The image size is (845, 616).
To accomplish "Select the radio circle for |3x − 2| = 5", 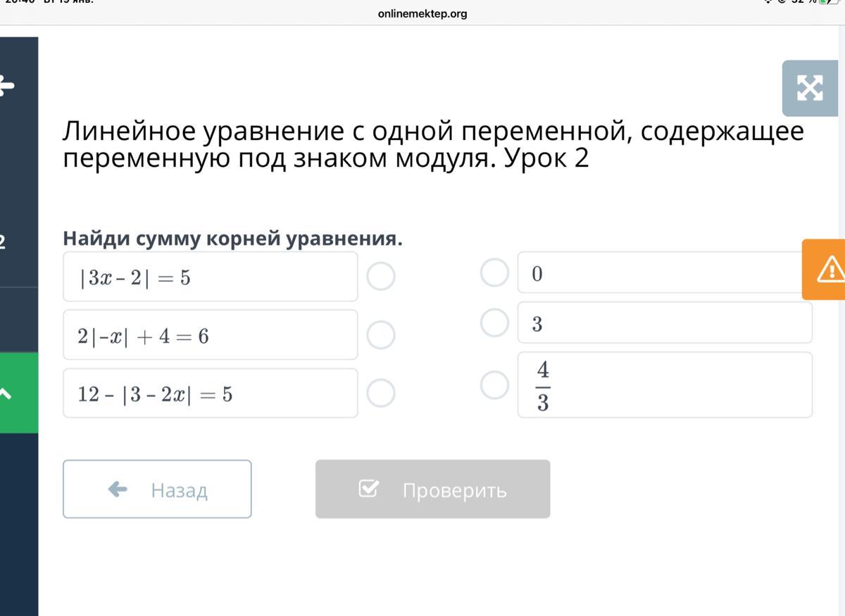I will coord(381,277).
